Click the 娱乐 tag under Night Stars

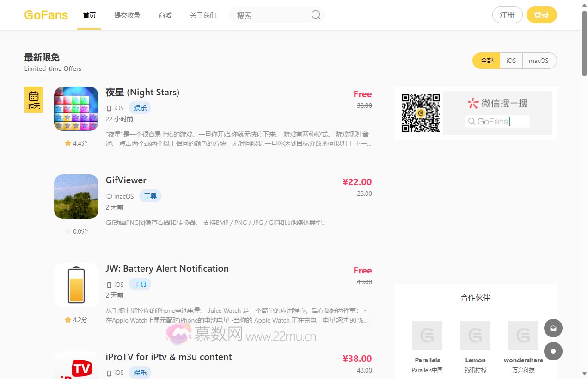pyautogui.click(x=140, y=108)
